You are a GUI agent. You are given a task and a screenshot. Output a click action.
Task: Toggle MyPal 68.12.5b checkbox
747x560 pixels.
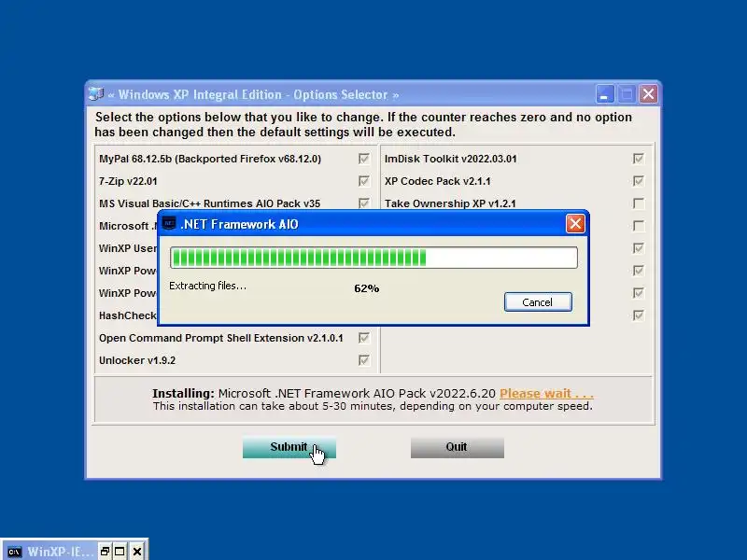364,159
